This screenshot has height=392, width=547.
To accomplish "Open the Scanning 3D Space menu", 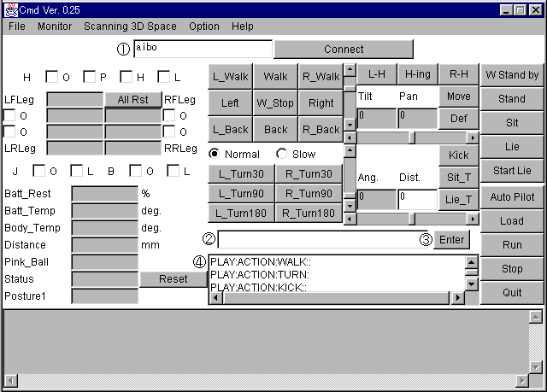I will point(130,26).
